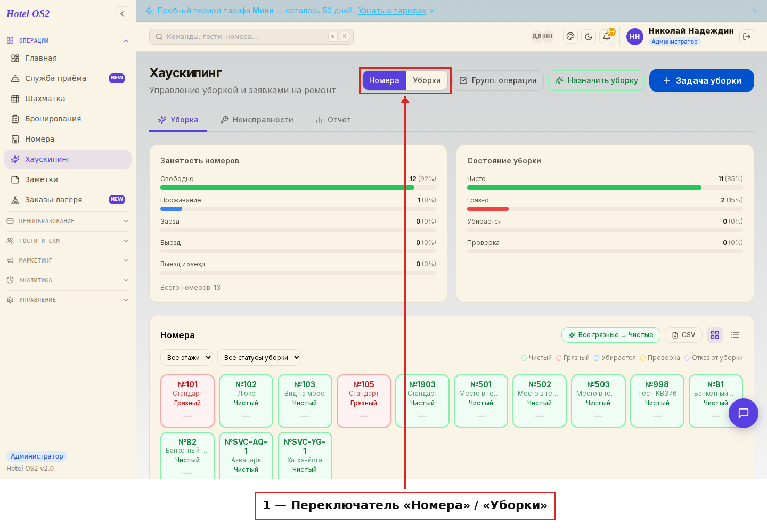Open room card №101
Image resolution: width=767 pixels, height=532 pixels.
coord(187,401)
